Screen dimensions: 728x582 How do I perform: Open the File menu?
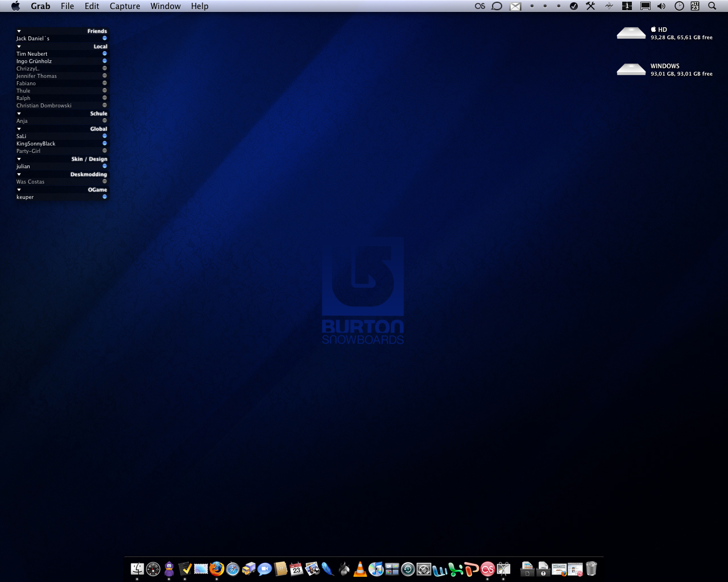(x=67, y=6)
